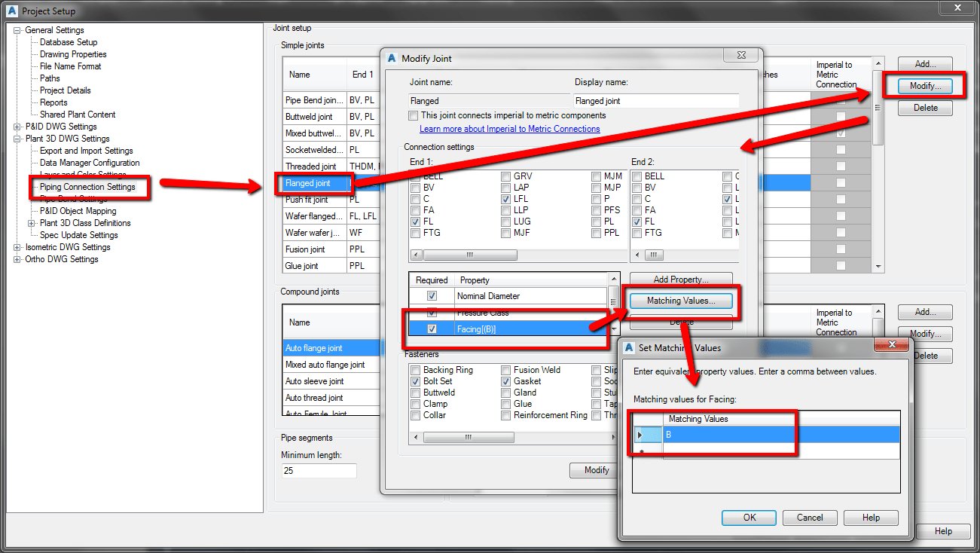The image size is (980, 553).
Task: Click the Set Matching Values dialog icon
Action: click(629, 347)
